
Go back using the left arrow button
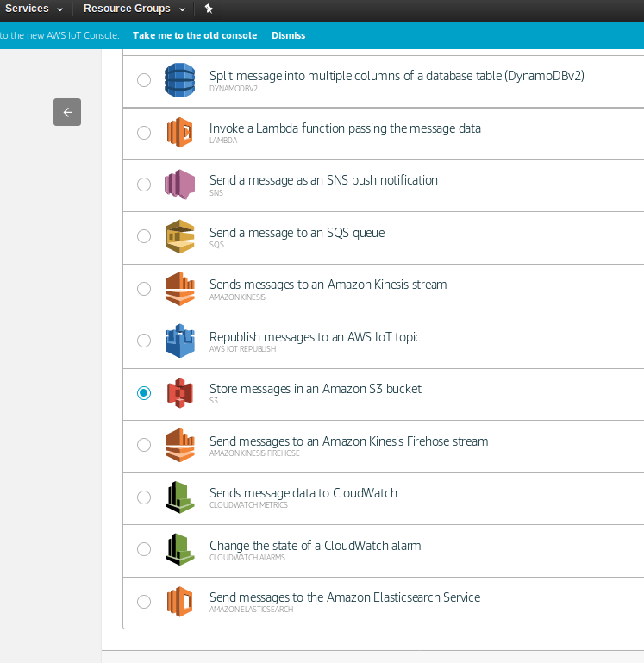pyautogui.click(x=67, y=112)
